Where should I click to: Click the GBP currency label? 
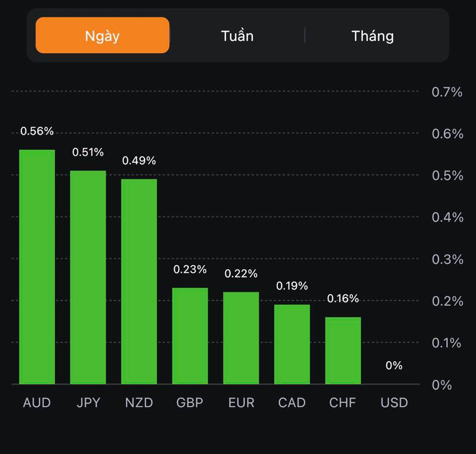point(190,403)
